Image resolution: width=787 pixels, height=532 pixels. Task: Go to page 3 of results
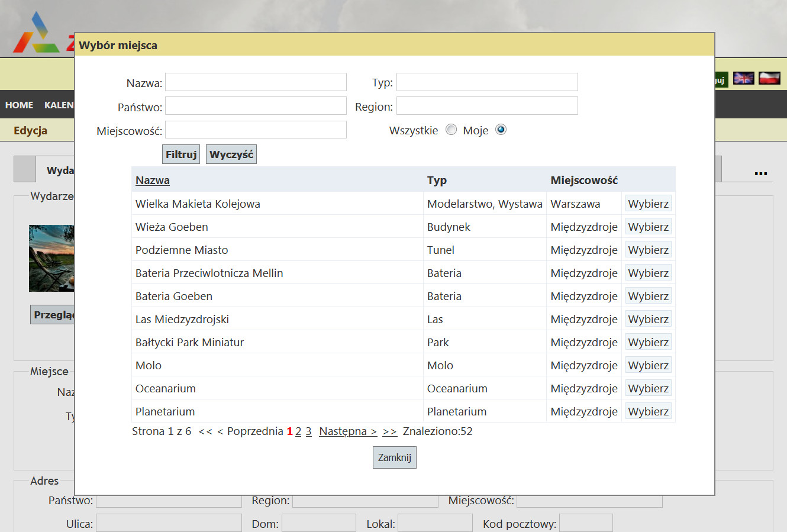click(308, 431)
